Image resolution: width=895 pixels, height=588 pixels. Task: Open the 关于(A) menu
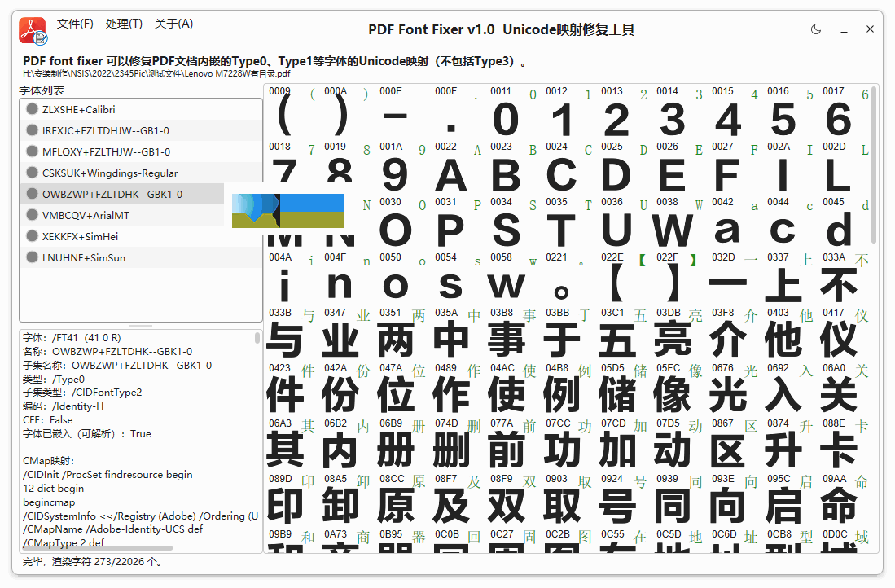click(173, 24)
